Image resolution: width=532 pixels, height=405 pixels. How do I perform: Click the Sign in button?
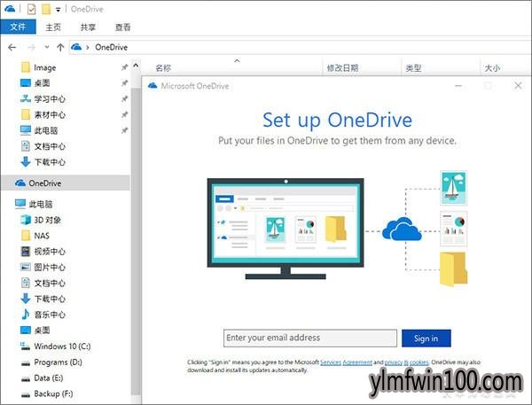click(x=426, y=339)
